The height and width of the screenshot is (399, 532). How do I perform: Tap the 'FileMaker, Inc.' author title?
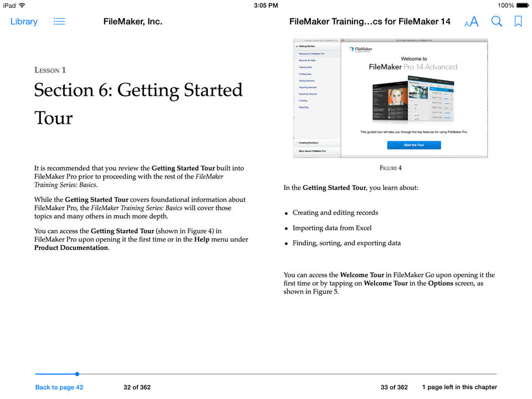[132, 22]
